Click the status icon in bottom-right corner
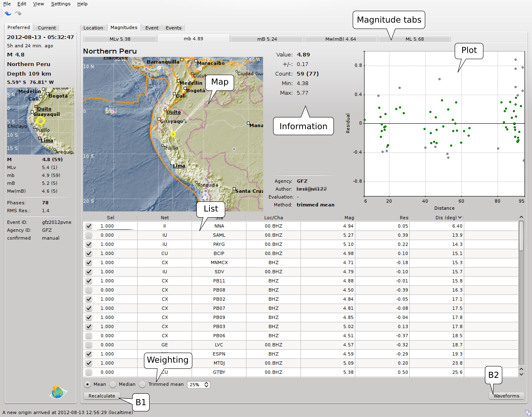532x417 pixels. click(x=528, y=412)
